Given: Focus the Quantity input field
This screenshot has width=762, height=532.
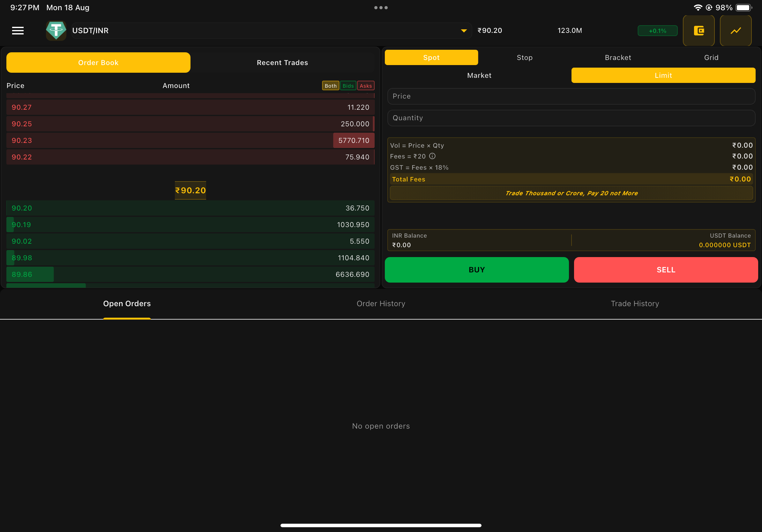Looking at the screenshot, I should pos(571,118).
